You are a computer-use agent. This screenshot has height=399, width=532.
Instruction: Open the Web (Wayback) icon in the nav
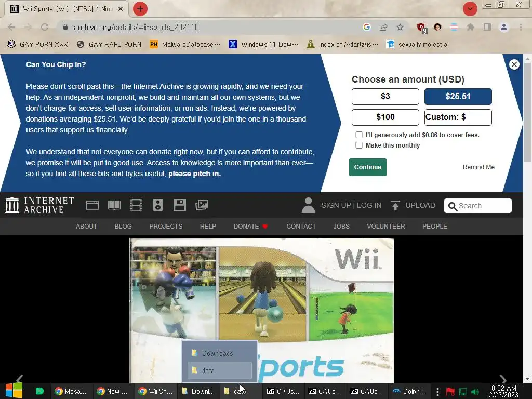pos(92,205)
